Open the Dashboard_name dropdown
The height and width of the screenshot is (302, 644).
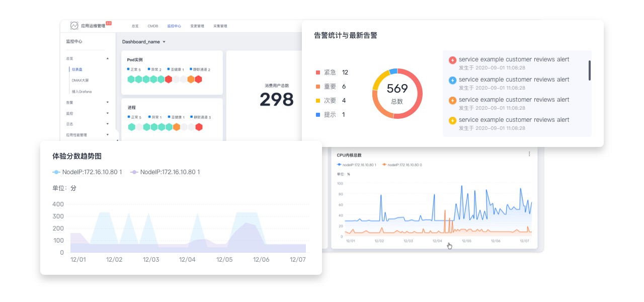pos(144,42)
